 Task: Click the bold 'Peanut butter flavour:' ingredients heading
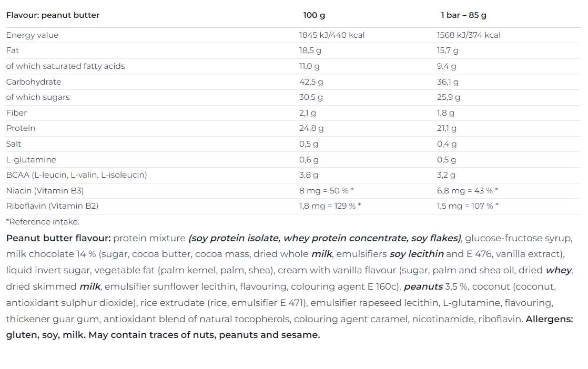click(58, 238)
